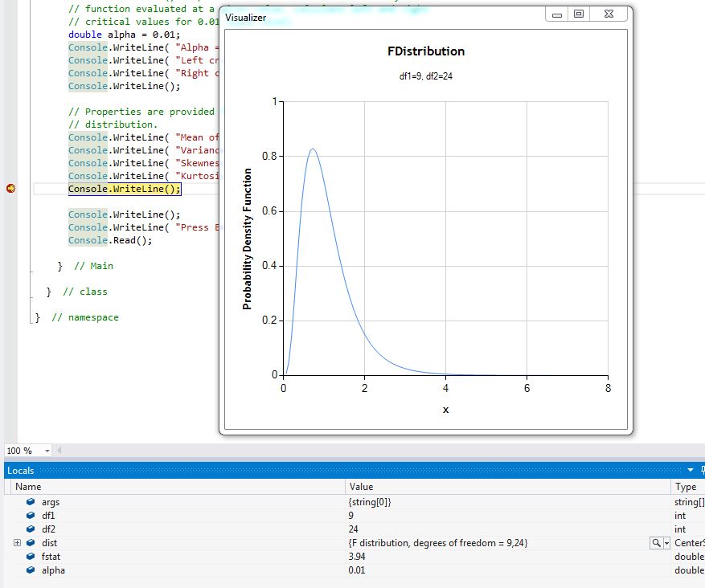Click the alpha value 0.01 cell
The image size is (705, 588).
[359, 570]
